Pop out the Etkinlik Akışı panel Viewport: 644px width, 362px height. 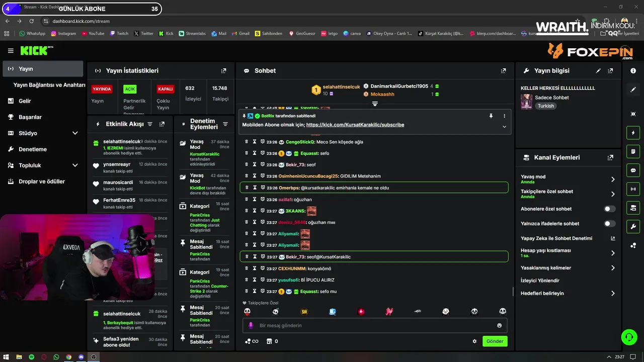162,124
